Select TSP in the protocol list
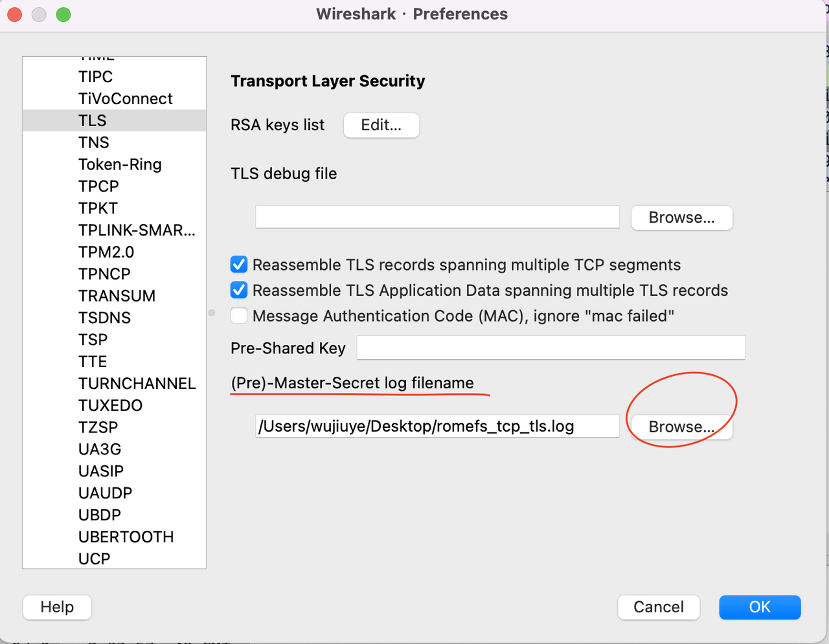This screenshot has width=829, height=644. 115,340
